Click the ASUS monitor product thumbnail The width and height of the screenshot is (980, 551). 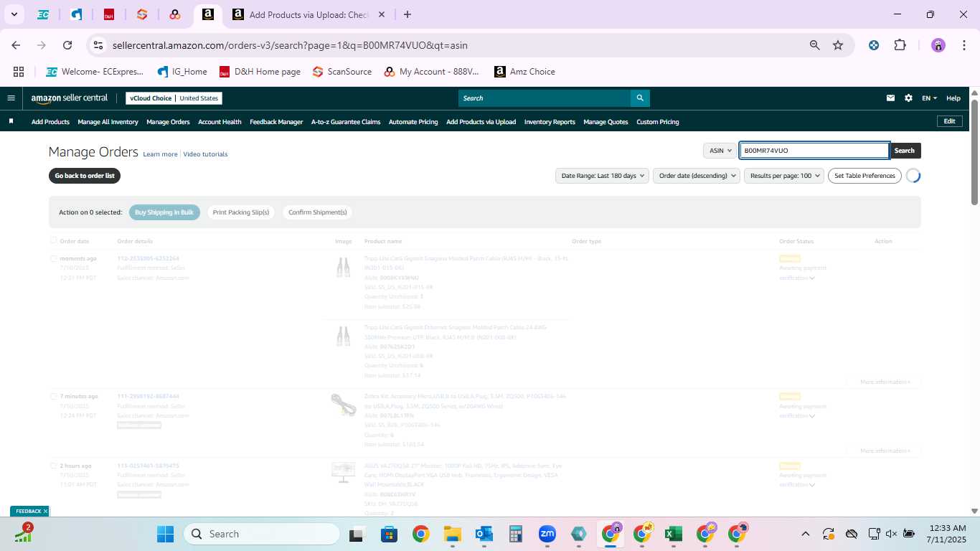click(344, 472)
